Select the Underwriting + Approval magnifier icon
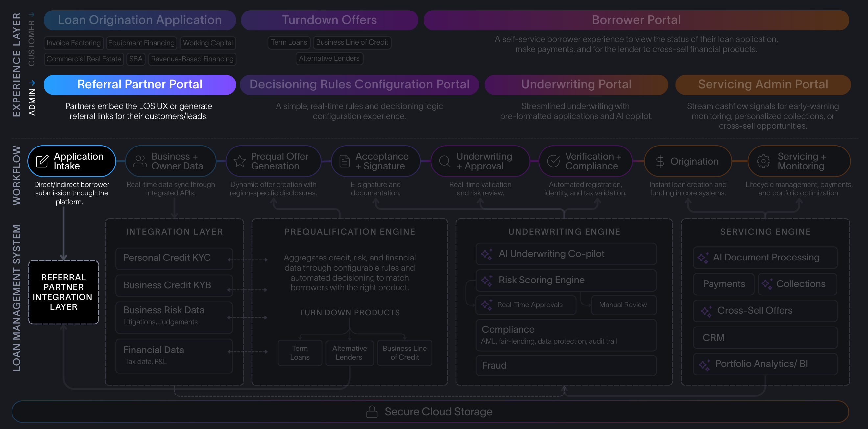The image size is (868, 429). click(x=445, y=161)
